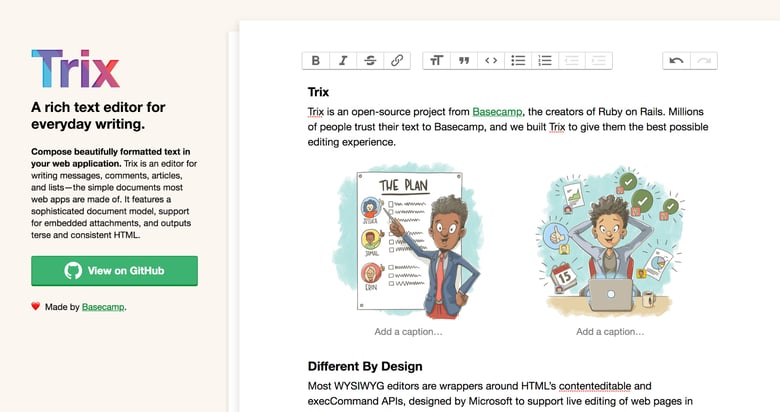Place cursor in 'Different By Design' heading
Screen dimensions: 780x412
365,366
